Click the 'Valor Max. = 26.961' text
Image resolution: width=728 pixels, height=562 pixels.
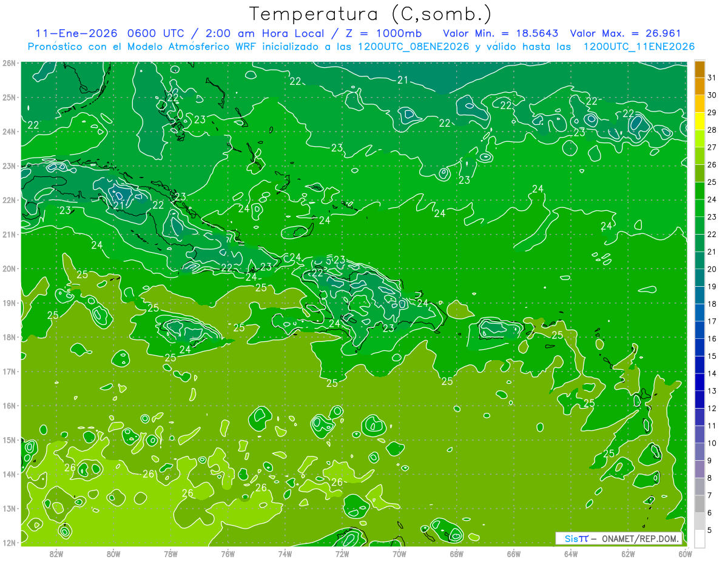tap(625, 33)
